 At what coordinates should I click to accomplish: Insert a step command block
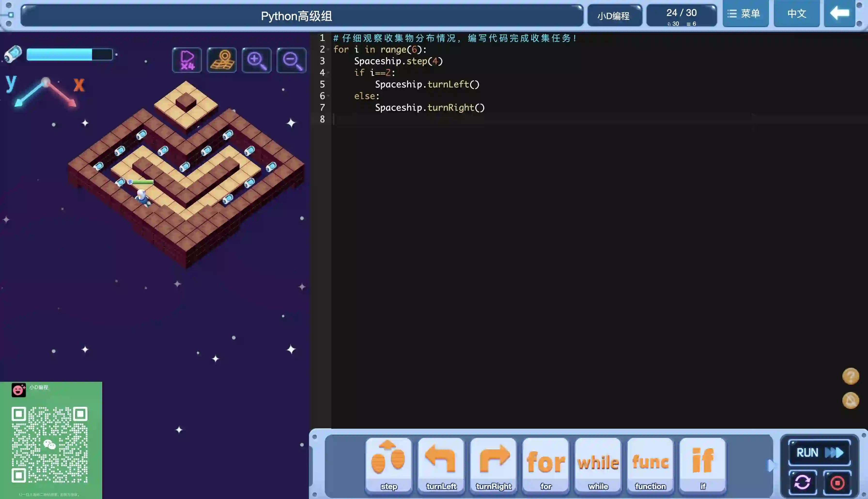[x=388, y=465]
